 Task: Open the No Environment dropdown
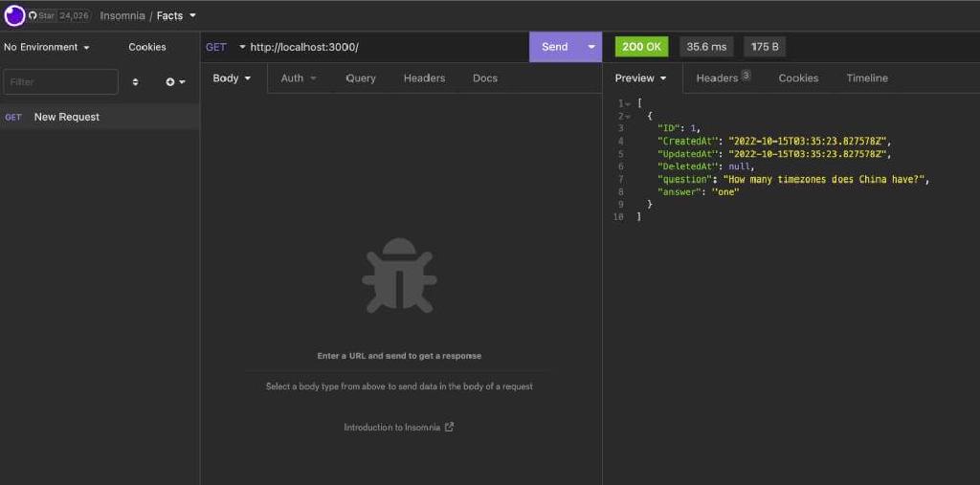pyautogui.click(x=47, y=47)
